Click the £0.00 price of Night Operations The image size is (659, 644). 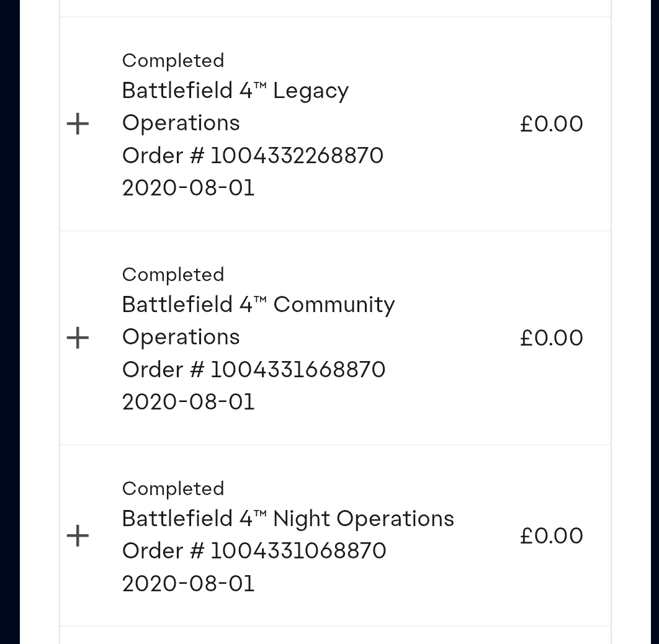pos(552,535)
